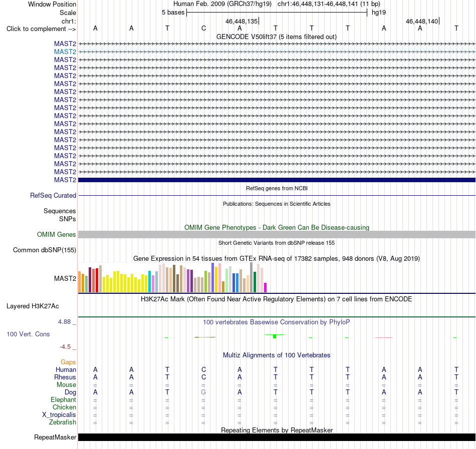Open 'Publications: Sequences in Scientific Articles' title
476x449 pixels.
(x=277, y=204)
